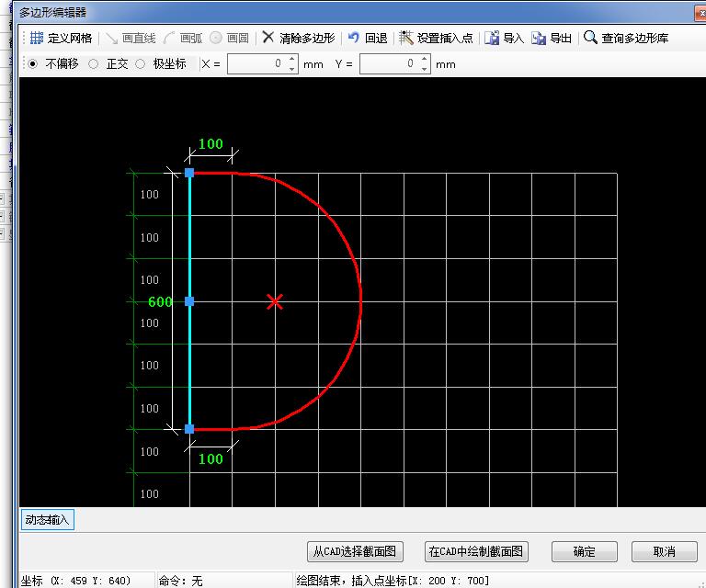
Task: Click the bottom green 100 dimension label
Action: pos(211,458)
